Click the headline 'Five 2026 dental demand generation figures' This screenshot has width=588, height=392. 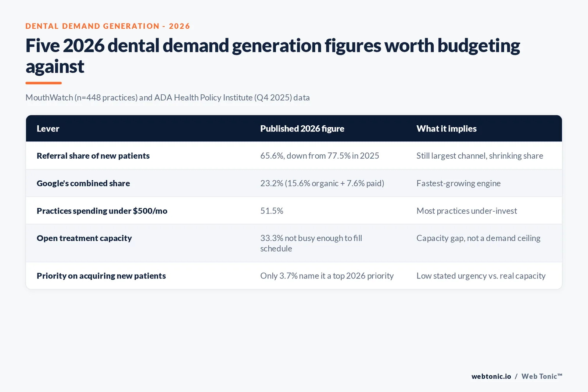pyautogui.click(x=273, y=56)
